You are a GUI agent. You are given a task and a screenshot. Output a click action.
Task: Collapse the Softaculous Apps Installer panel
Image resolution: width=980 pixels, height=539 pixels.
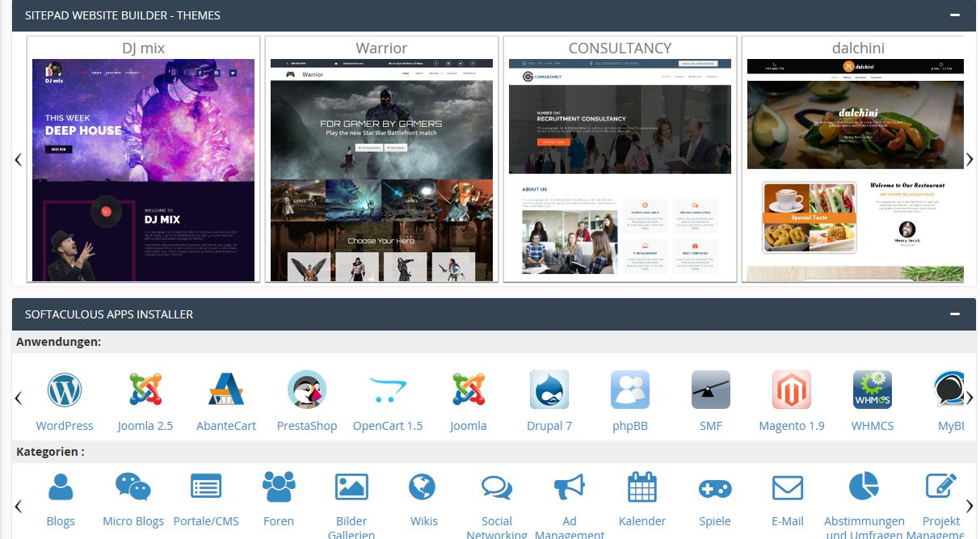tap(955, 314)
